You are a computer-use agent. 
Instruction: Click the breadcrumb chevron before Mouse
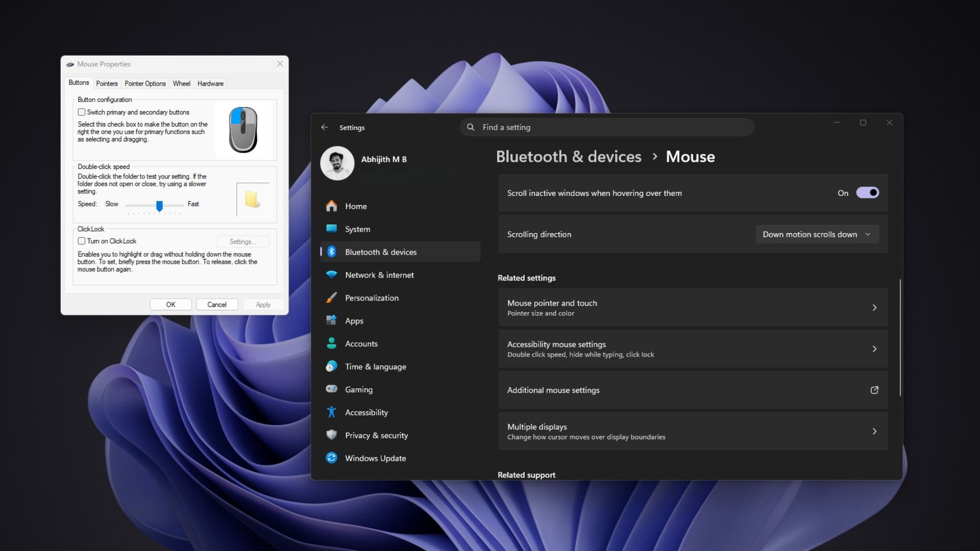pos(654,157)
